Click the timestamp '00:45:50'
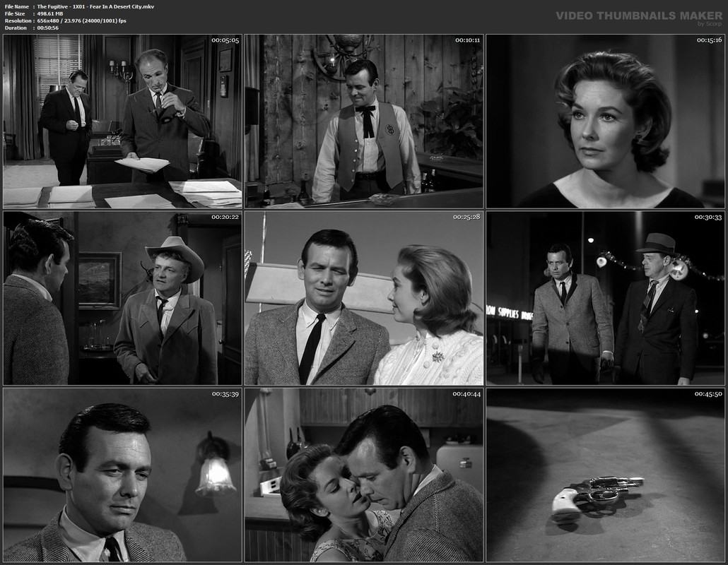728x565 pixels. (708, 394)
